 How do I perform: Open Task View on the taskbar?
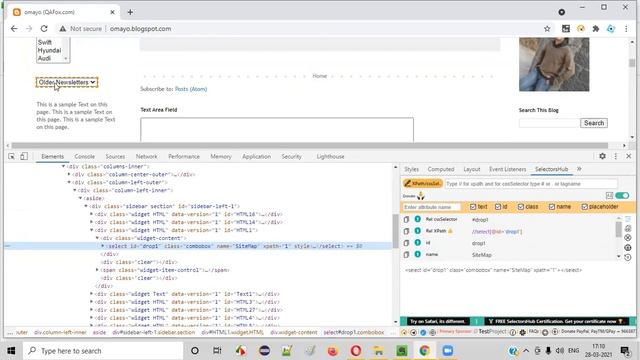pos(217,351)
